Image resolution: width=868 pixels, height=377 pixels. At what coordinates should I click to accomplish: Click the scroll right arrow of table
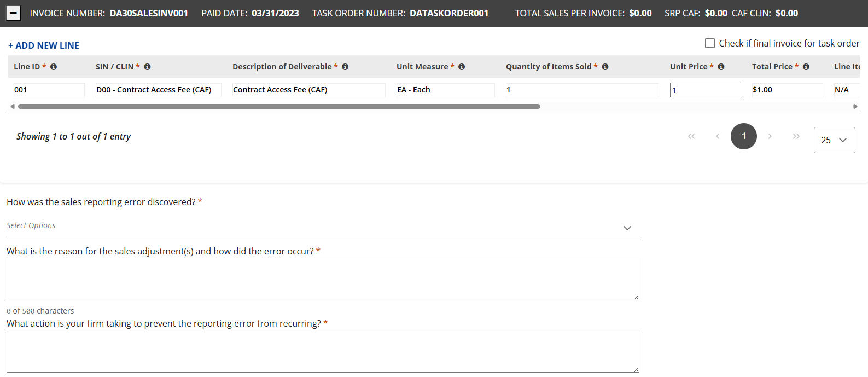point(855,107)
